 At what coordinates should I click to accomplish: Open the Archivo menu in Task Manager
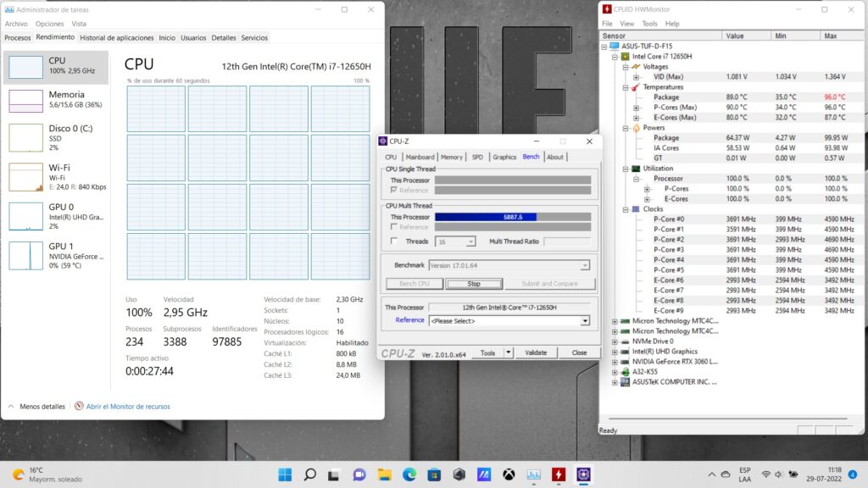tap(16, 24)
